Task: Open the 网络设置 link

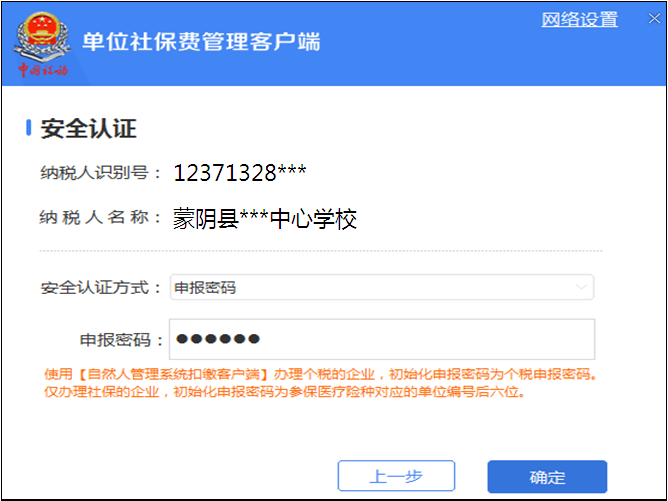Action: tap(579, 20)
